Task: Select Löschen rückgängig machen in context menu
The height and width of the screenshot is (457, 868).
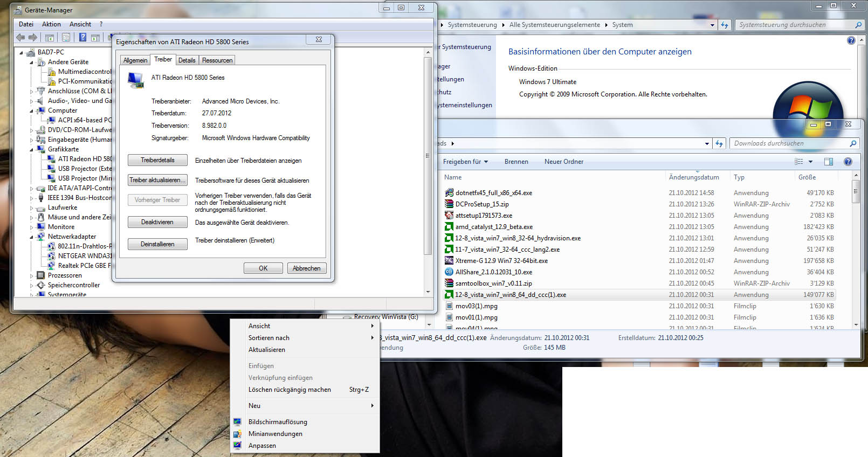Action: 305,390
